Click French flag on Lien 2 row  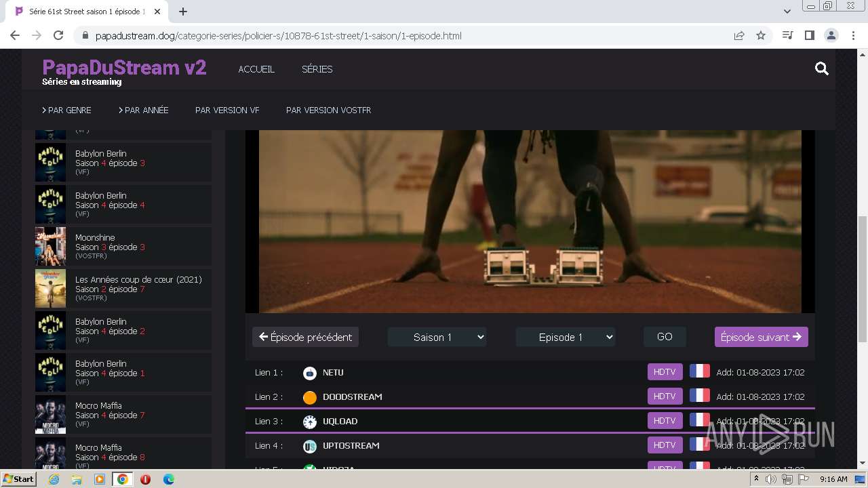coord(700,396)
